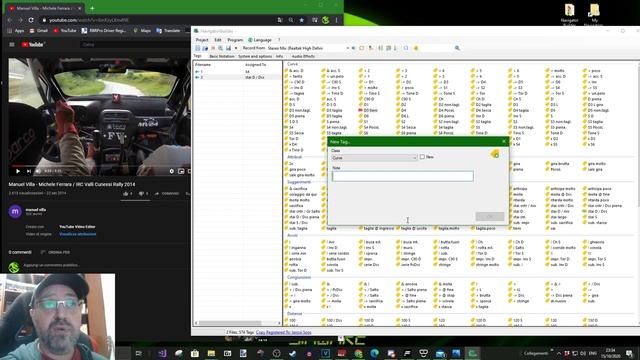Focus the Note text field in New Tag dialog
Image resolution: width=640 pixels, height=360 pixels.
coord(402,176)
